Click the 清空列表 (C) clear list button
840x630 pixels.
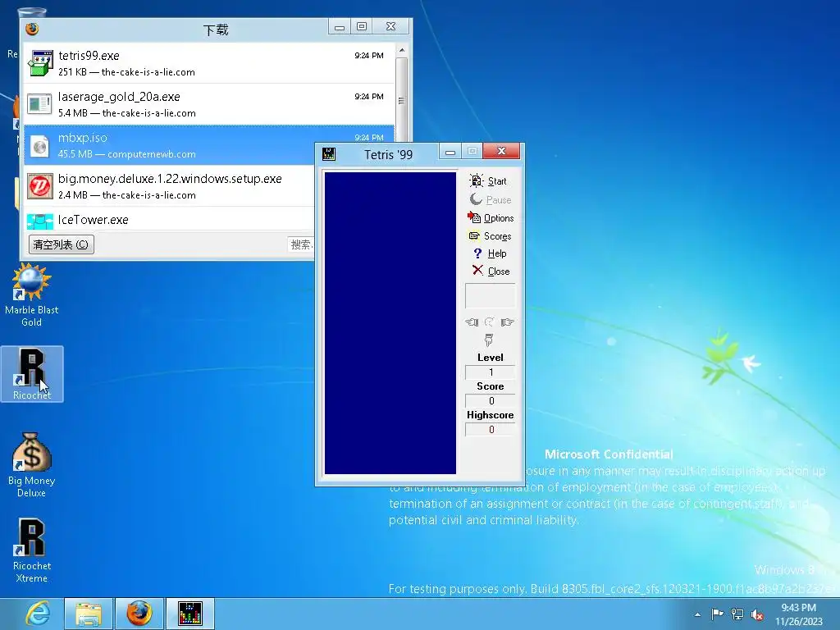61,244
